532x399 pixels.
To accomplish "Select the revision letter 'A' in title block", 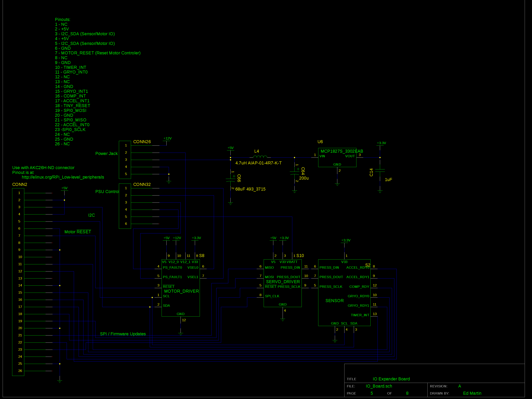I will point(460,386).
